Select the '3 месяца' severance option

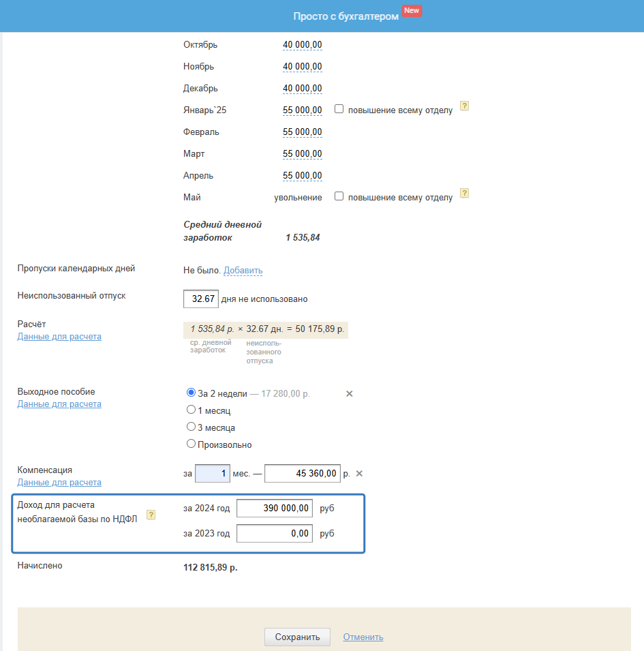191,427
